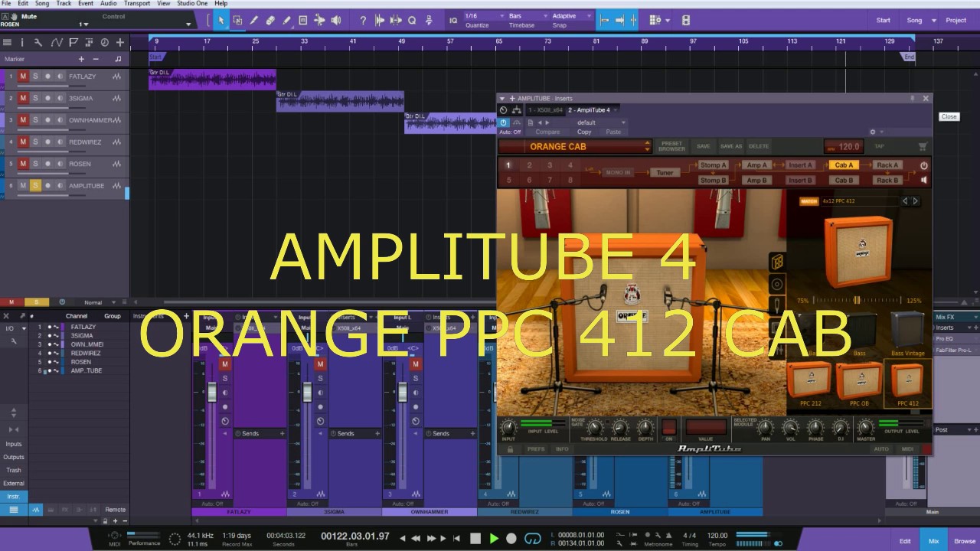Click the SAVE AS button in AmpliTube
Image resolution: width=980 pixels, height=551 pixels.
731,146
